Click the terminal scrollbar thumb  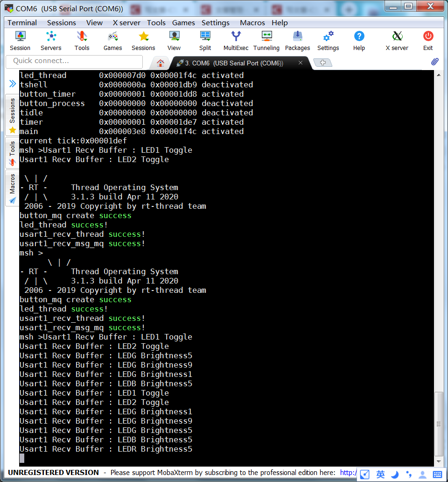click(439, 424)
